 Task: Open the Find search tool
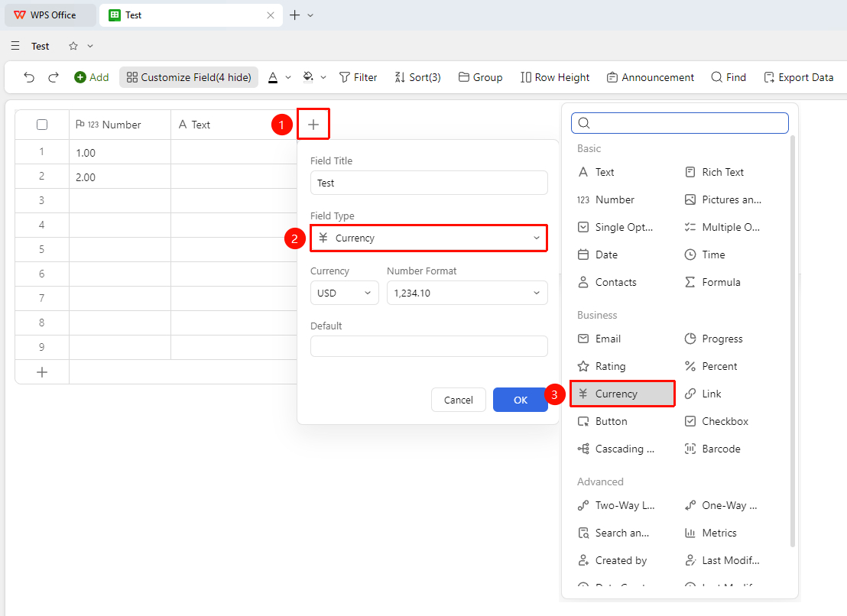729,77
